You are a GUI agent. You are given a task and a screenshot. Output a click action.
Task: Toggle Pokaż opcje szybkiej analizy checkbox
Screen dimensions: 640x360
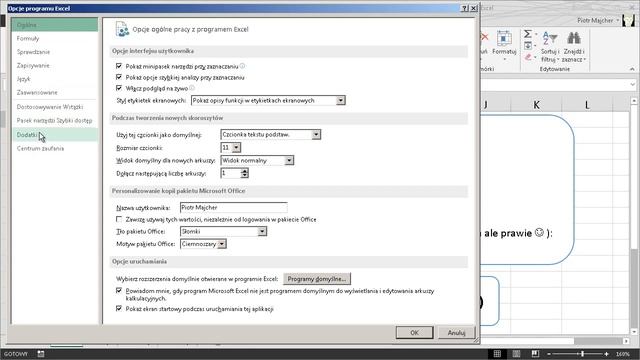119,77
